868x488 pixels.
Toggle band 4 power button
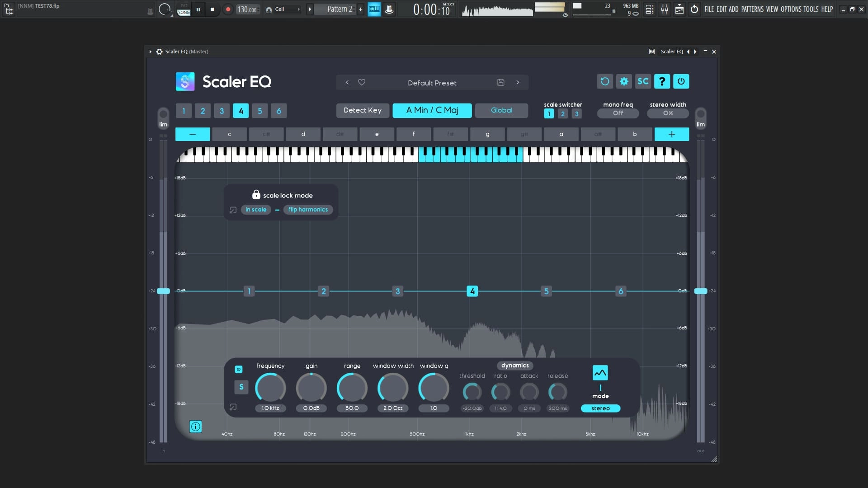tap(239, 370)
